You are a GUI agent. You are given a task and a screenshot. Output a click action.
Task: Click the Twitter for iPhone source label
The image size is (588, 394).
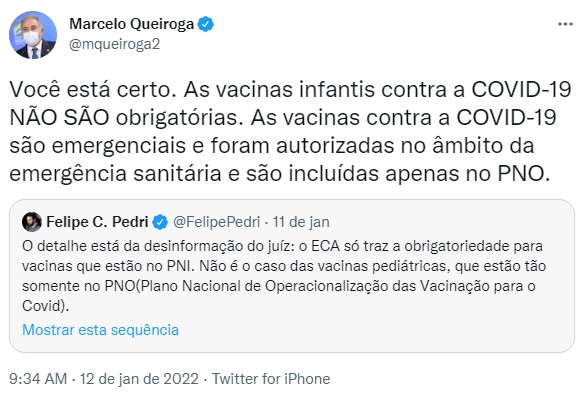[x=271, y=379]
